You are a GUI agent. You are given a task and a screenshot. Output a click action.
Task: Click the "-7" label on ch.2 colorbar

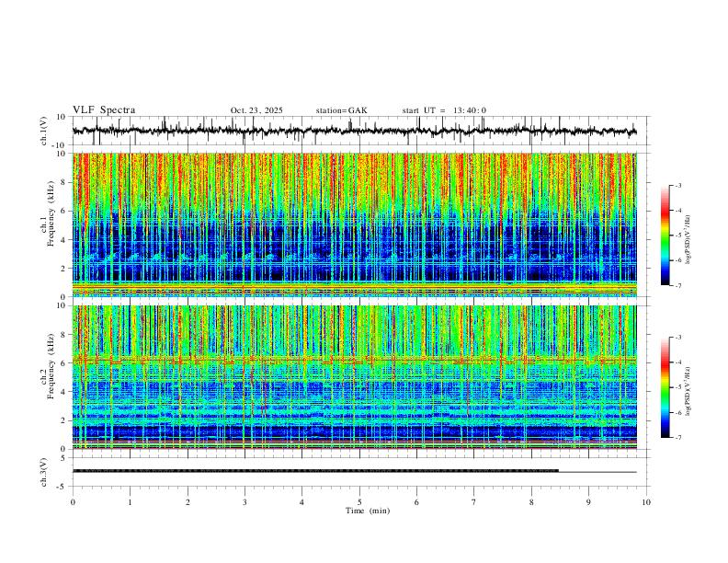(x=677, y=438)
